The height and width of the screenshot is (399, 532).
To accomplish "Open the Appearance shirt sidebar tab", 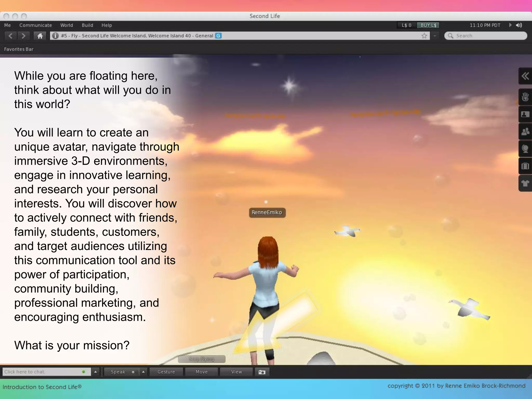I will pos(525,183).
